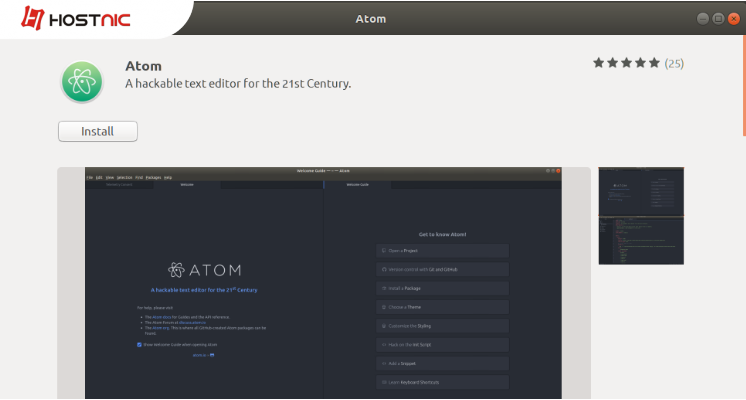This screenshot has width=746, height=400.
Task: Select the bottom screenshot thumbnail with code
Action: click(x=641, y=240)
